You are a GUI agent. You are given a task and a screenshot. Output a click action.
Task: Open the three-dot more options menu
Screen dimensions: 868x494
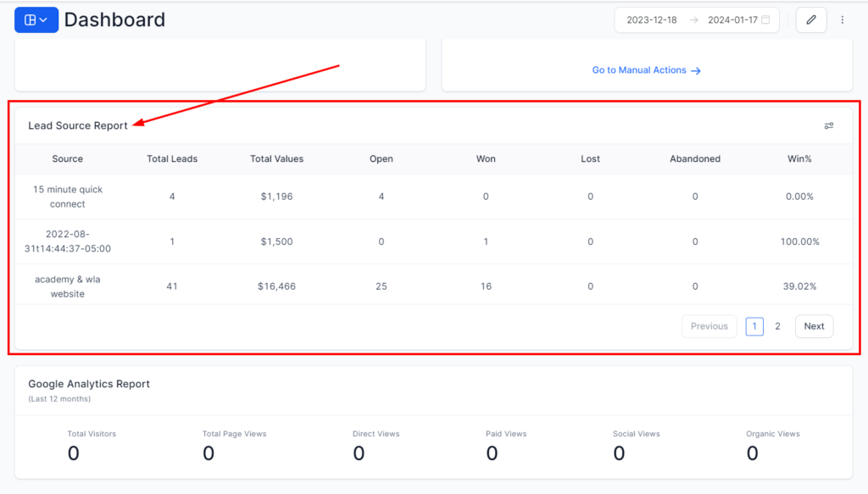click(842, 19)
